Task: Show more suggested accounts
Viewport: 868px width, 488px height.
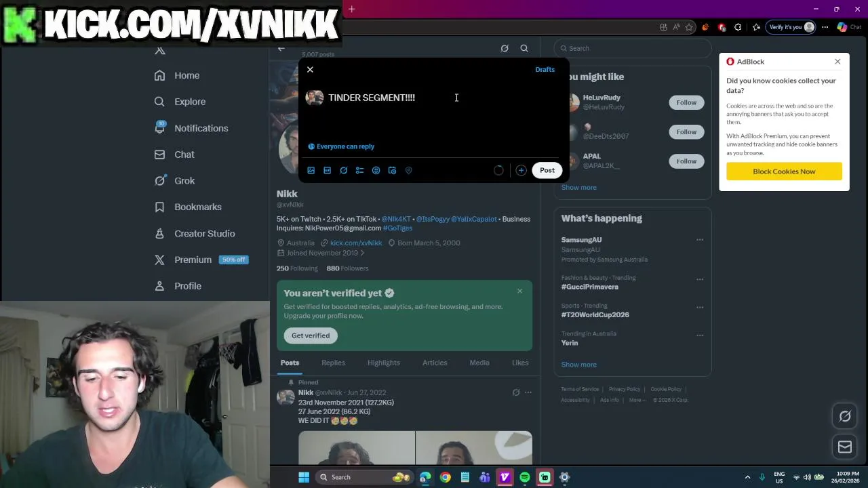Action: (578, 187)
